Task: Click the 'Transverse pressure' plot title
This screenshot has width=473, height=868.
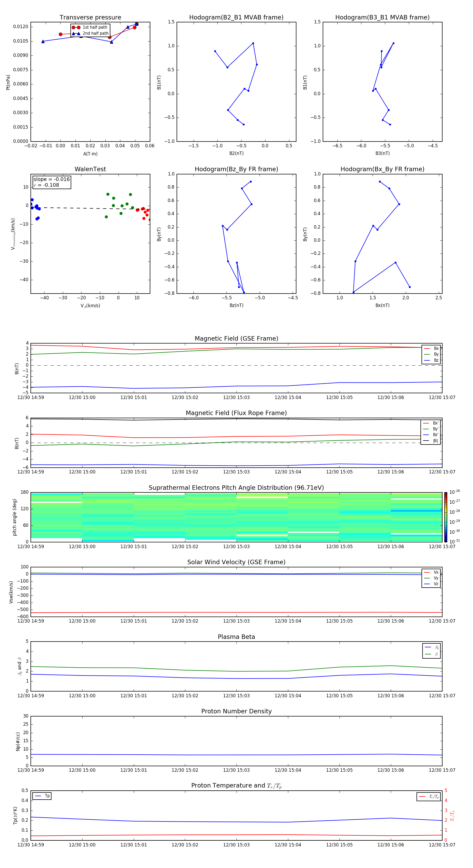Action: click(90, 17)
